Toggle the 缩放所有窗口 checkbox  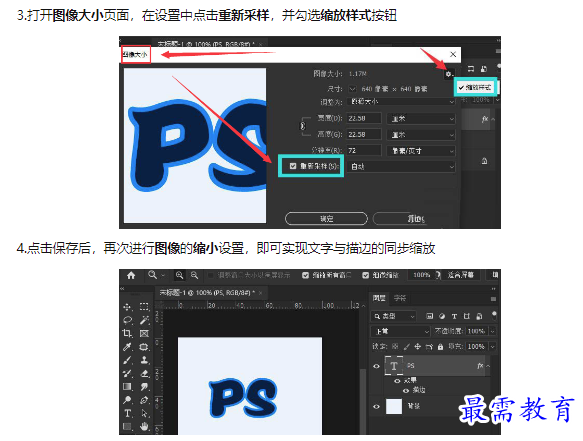click(305, 275)
